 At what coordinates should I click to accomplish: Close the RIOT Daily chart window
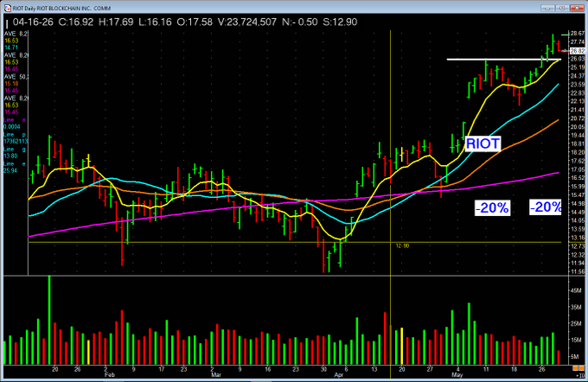click(577, 8)
